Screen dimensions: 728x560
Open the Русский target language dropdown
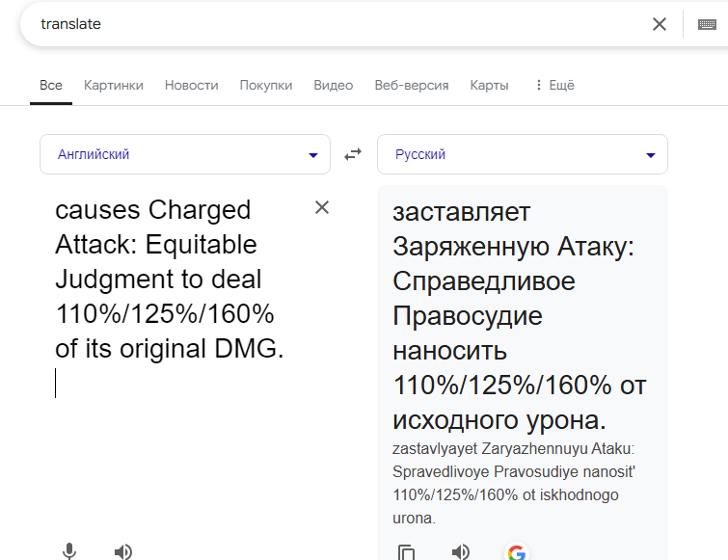pyautogui.click(x=523, y=154)
